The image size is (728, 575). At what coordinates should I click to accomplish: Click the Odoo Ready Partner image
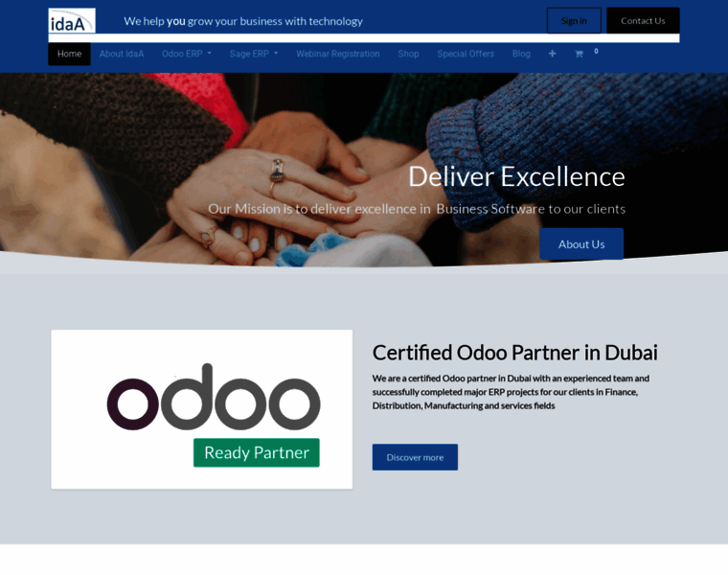click(201, 409)
